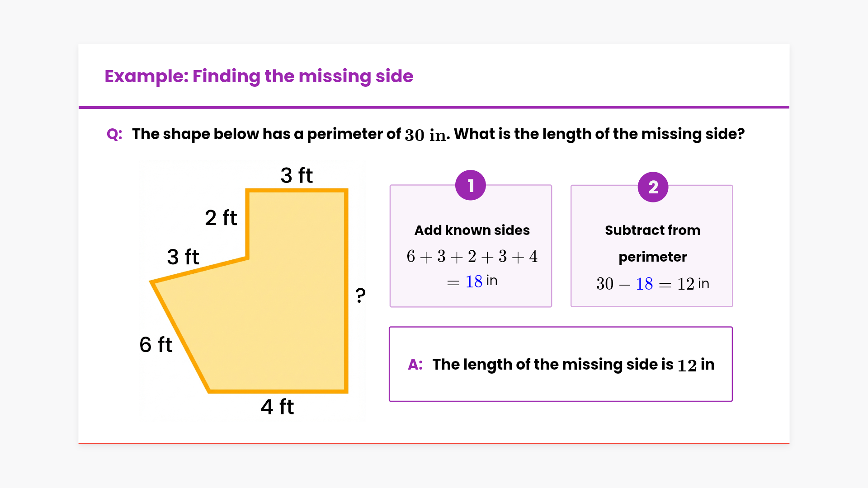Screen dimensions: 868x488
Task: Select the question mark on the missing side
Action: coord(360,296)
